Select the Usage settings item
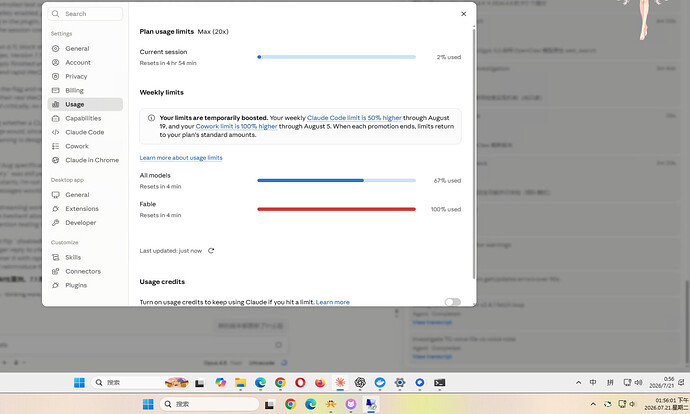Image resolution: width=690 pixels, height=414 pixels. tap(85, 104)
